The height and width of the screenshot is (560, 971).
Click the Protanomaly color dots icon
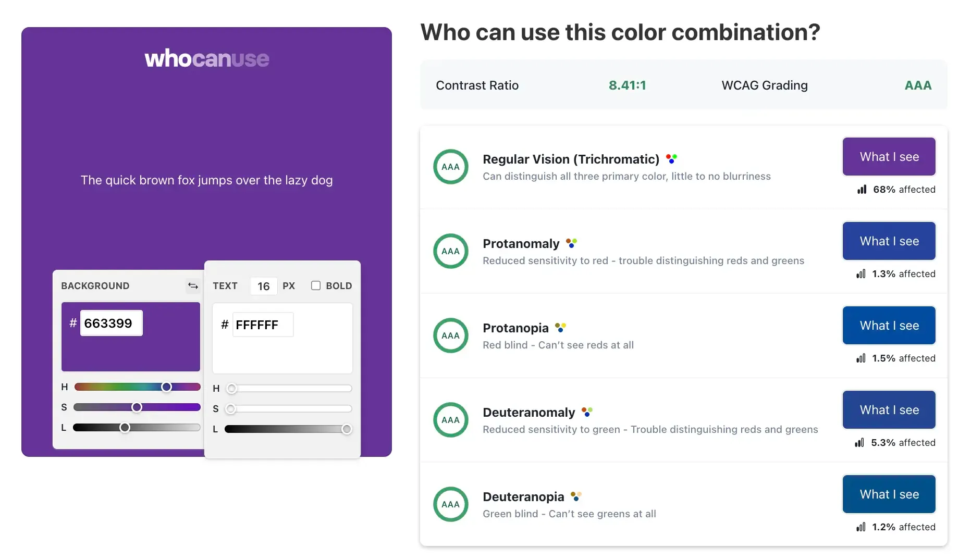point(571,243)
